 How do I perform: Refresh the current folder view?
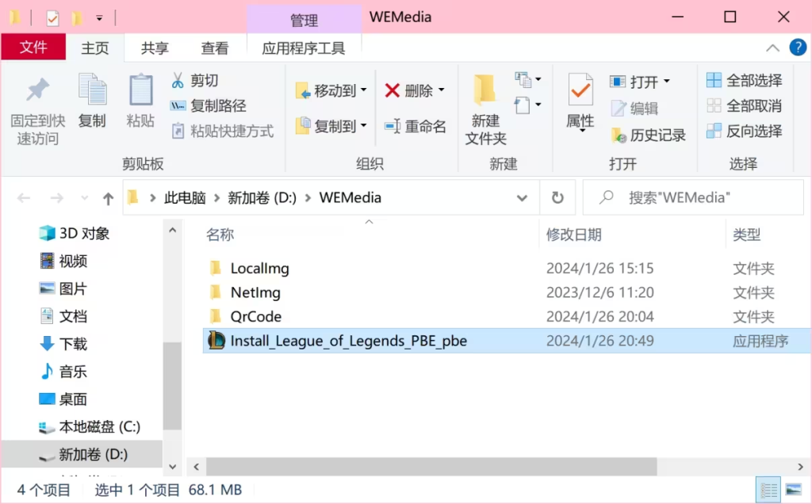point(557,197)
